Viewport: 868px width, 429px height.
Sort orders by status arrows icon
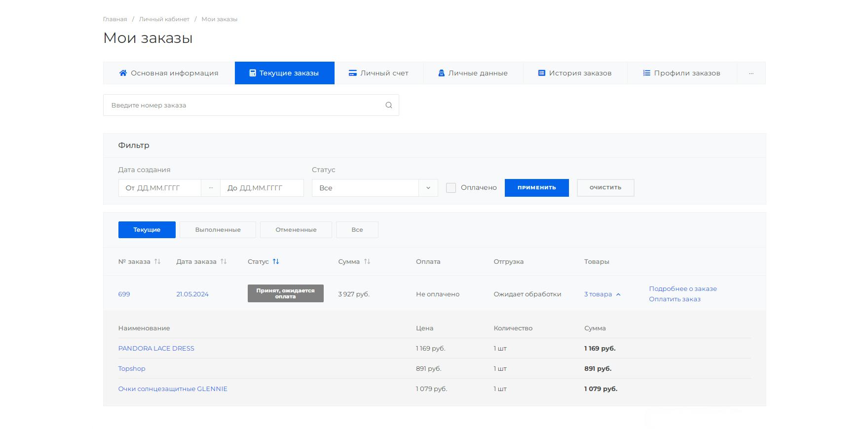coord(276,261)
